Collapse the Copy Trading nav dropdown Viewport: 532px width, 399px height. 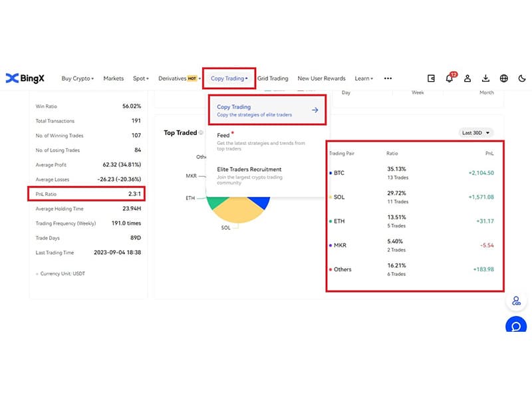pyautogui.click(x=229, y=78)
